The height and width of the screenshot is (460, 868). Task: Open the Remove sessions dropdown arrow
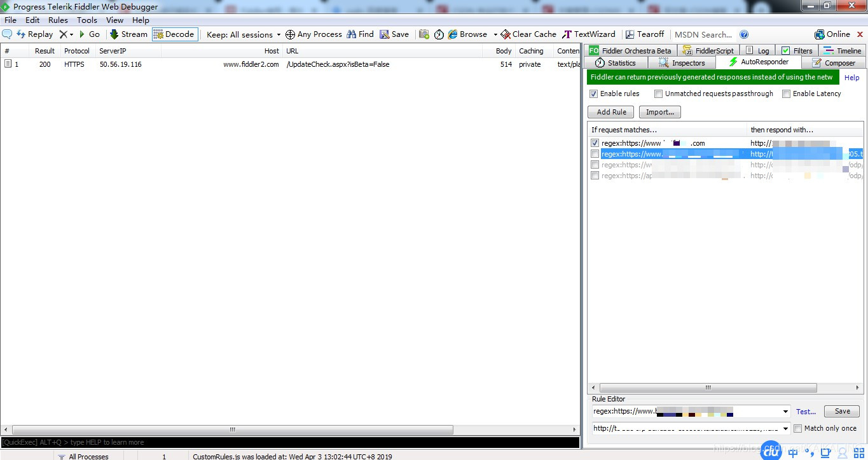71,34
